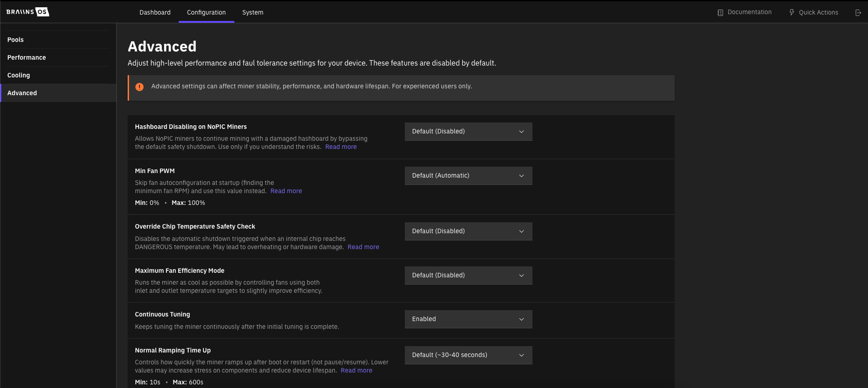This screenshot has width=868, height=388.
Task: Select Cooling in the sidebar
Action: click(x=58, y=75)
